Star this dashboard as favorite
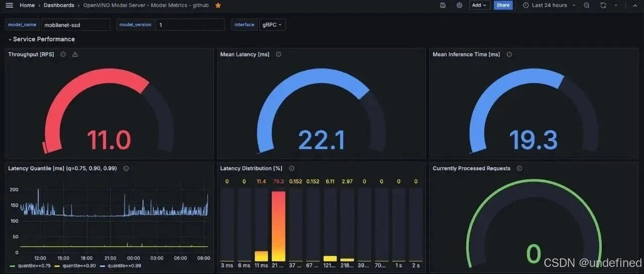Screen dimensions: 644x274 click(x=218, y=5)
